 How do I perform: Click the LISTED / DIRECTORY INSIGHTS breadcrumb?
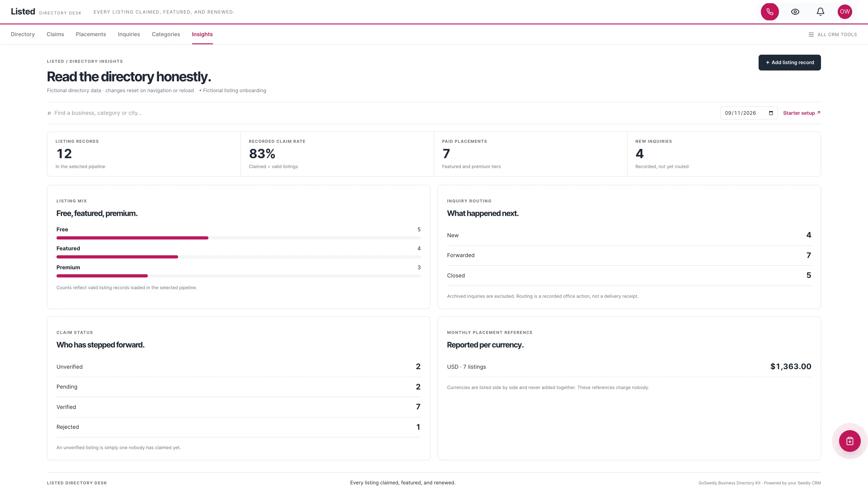(x=85, y=61)
